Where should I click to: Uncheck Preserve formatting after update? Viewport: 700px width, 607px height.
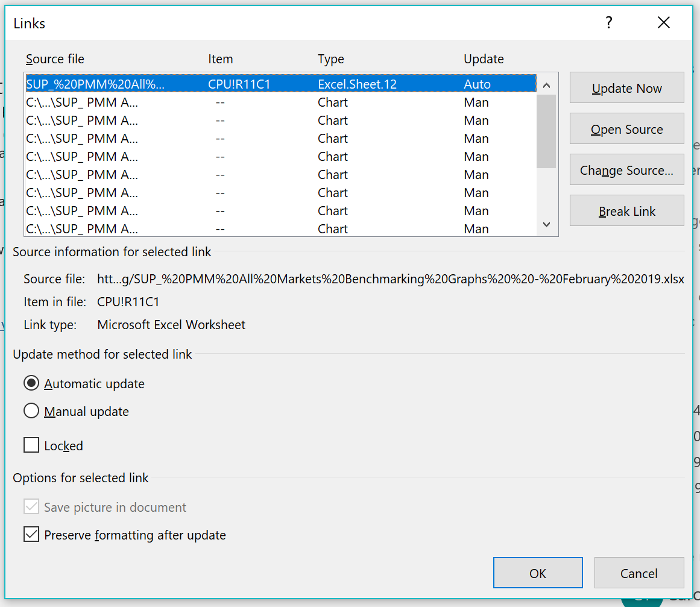coord(31,535)
